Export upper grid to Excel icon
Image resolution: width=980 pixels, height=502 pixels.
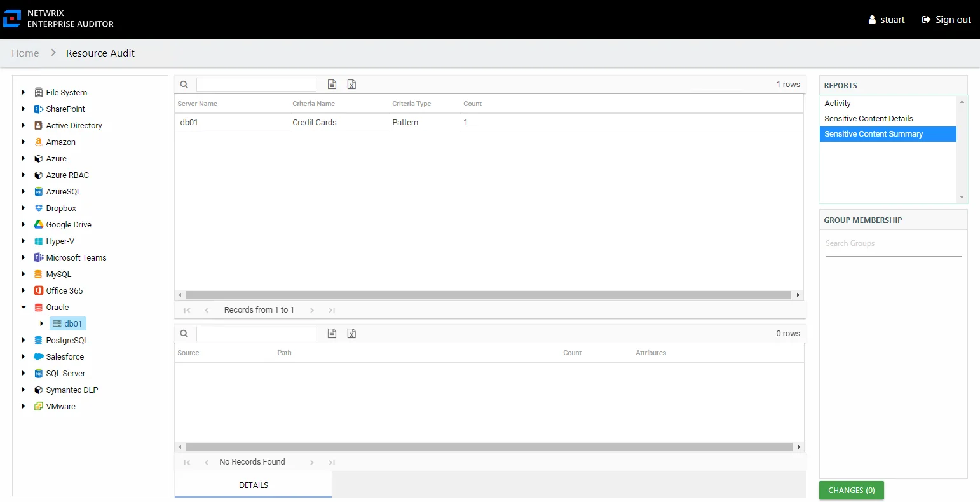coord(351,85)
